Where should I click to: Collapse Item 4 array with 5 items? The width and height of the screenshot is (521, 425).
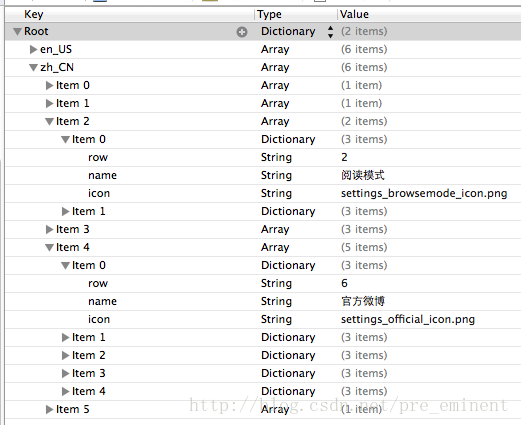pos(49,248)
